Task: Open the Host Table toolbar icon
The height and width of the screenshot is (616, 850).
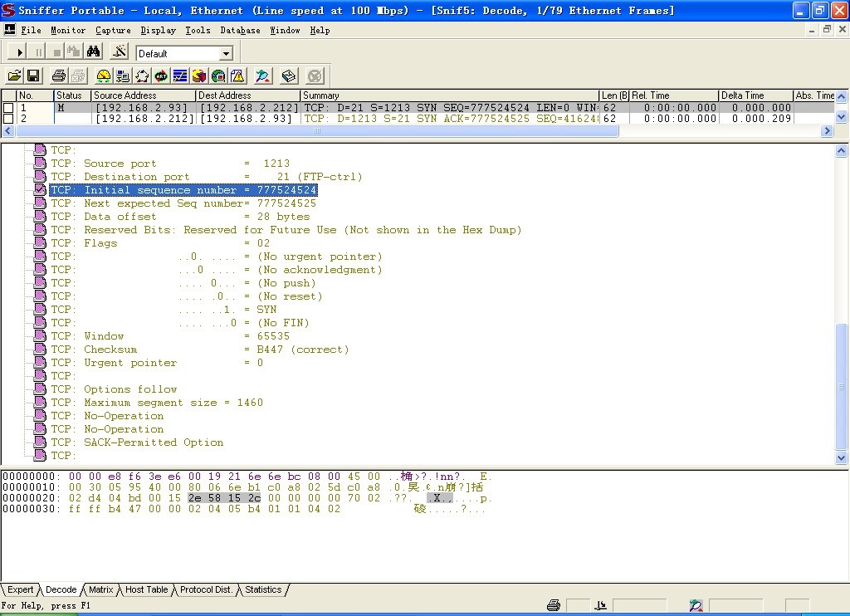Action: point(123,76)
